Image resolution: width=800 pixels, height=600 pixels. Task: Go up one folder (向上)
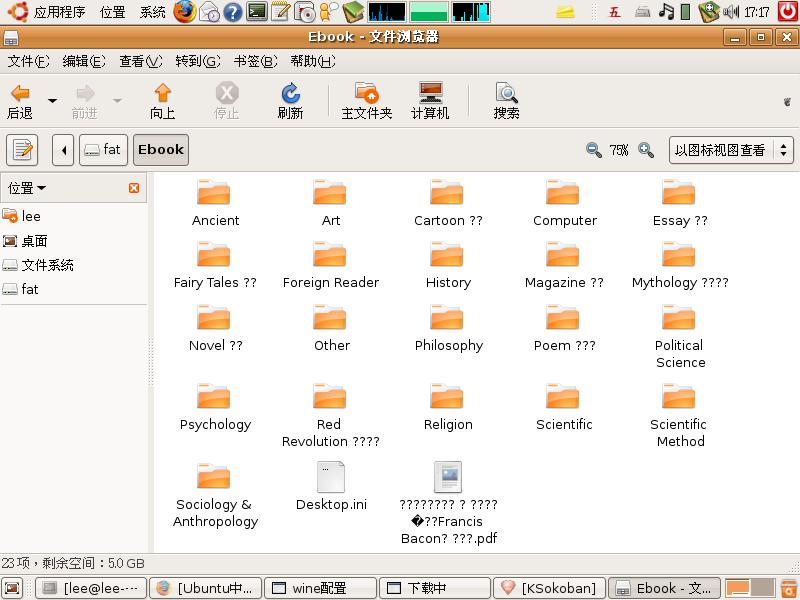(x=163, y=102)
